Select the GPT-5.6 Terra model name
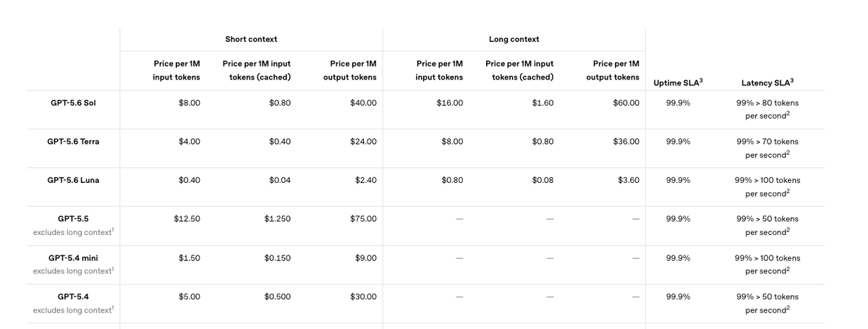Image resolution: width=868 pixels, height=329 pixels. pyautogui.click(x=73, y=141)
